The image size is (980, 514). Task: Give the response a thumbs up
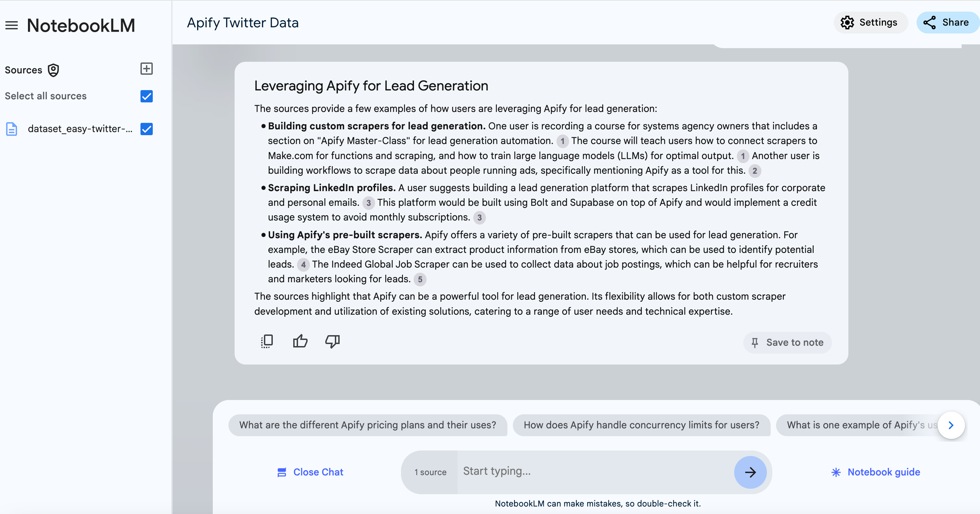click(300, 341)
